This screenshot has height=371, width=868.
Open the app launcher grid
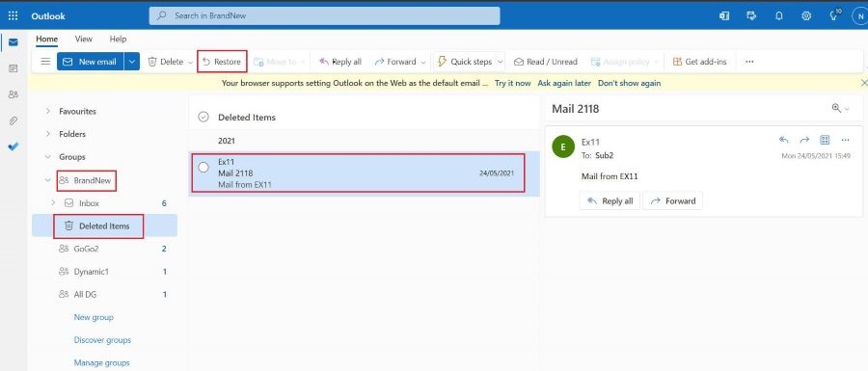(13, 15)
